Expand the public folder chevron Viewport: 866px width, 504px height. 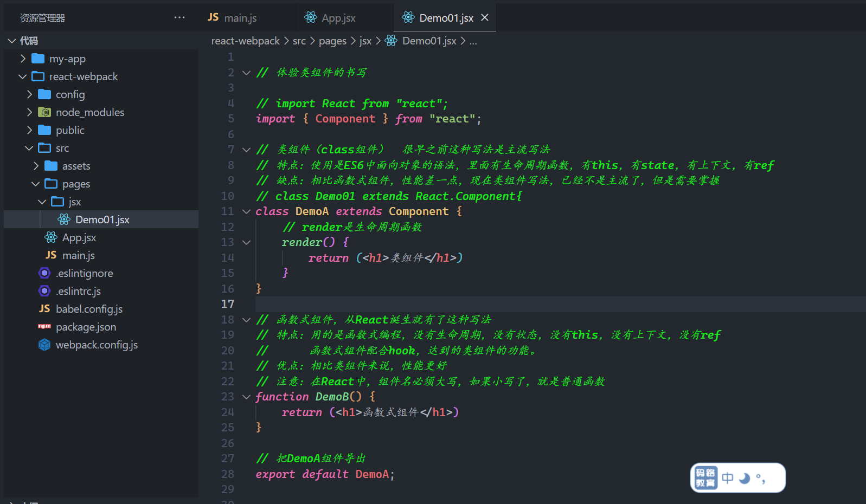click(x=29, y=130)
